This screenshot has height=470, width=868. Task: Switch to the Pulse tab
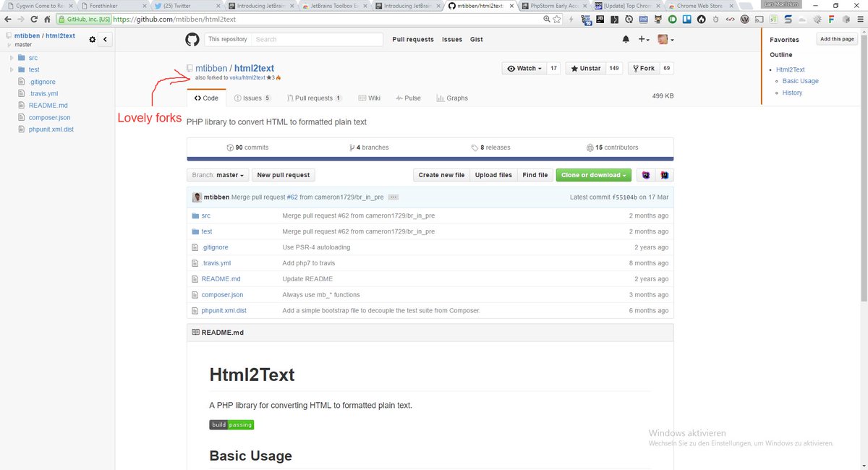408,98
